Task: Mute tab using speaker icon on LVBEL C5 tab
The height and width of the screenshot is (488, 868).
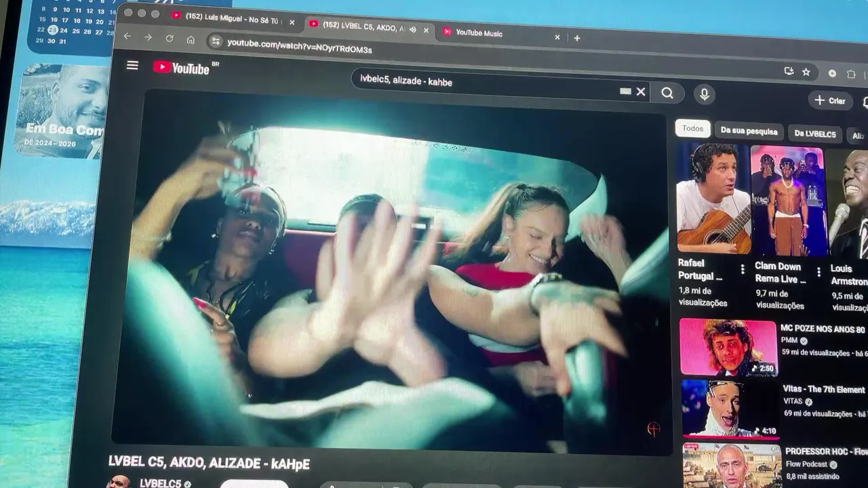Action: pos(413,29)
